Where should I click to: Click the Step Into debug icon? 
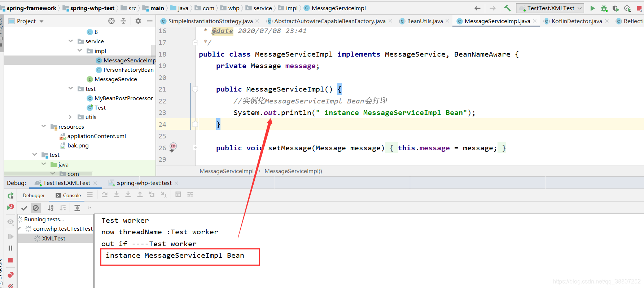tap(117, 195)
